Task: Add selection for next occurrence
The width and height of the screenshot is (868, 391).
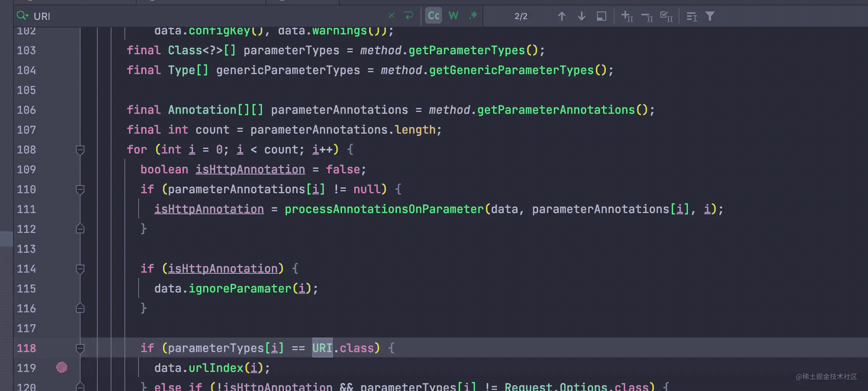Action: point(627,16)
